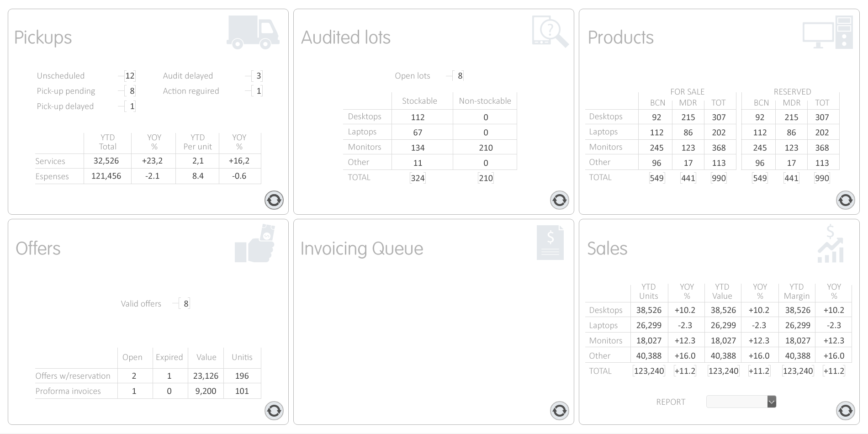Click the Open lots count field
Screen dimensions: 868x434
(x=460, y=76)
